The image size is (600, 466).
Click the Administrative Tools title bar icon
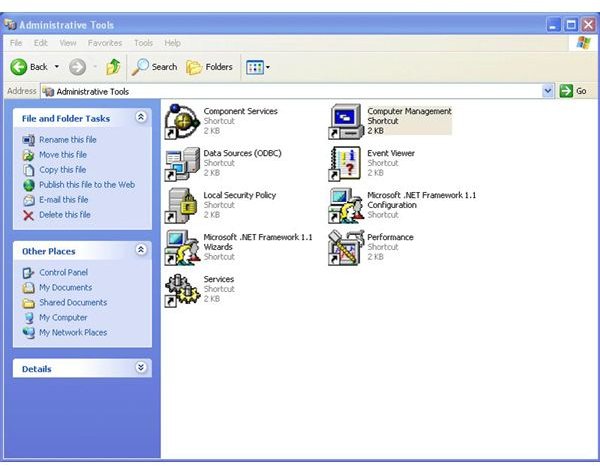[10, 24]
